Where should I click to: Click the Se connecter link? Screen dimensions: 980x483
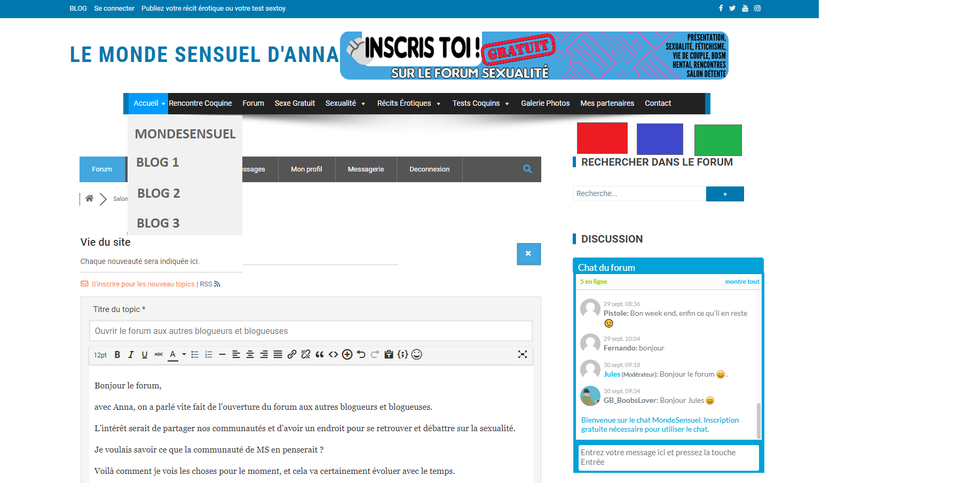click(x=114, y=9)
